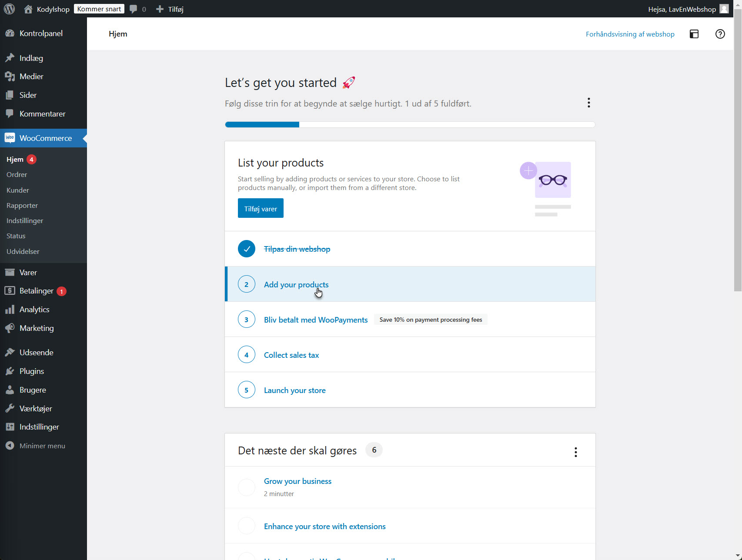Click the Minimer menu collapse icon
Image resolution: width=742 pixels, height=560 pixels.
10,446
